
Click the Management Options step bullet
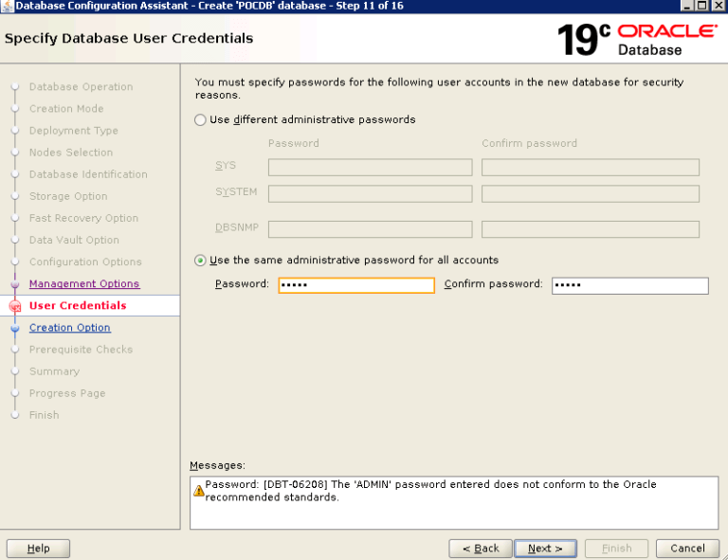15,284
